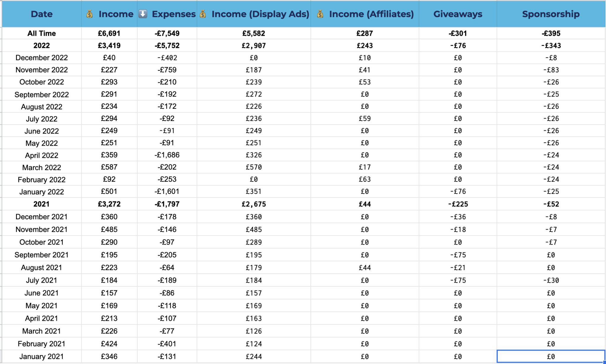The height and width of the screenshot is (364, 606).
Task: Select the Giveaways column header
Action: [x=457, y=14]
